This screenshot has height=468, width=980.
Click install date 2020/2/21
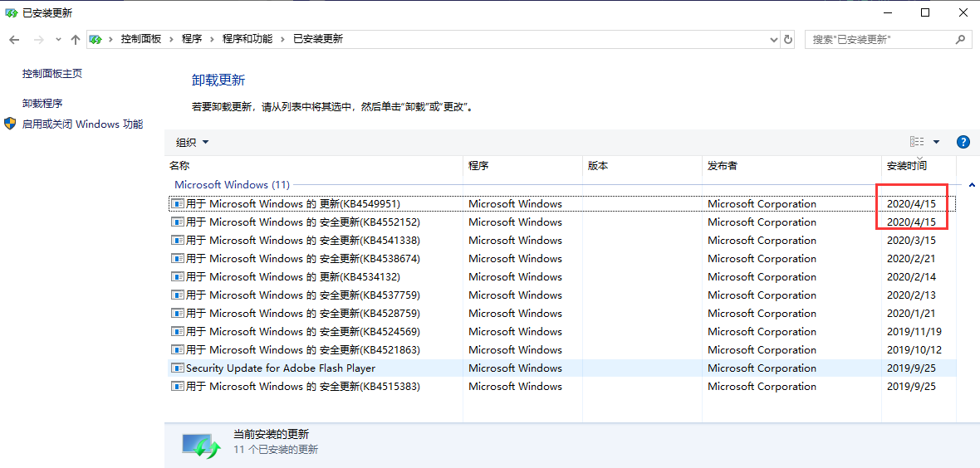click(911, 259)
